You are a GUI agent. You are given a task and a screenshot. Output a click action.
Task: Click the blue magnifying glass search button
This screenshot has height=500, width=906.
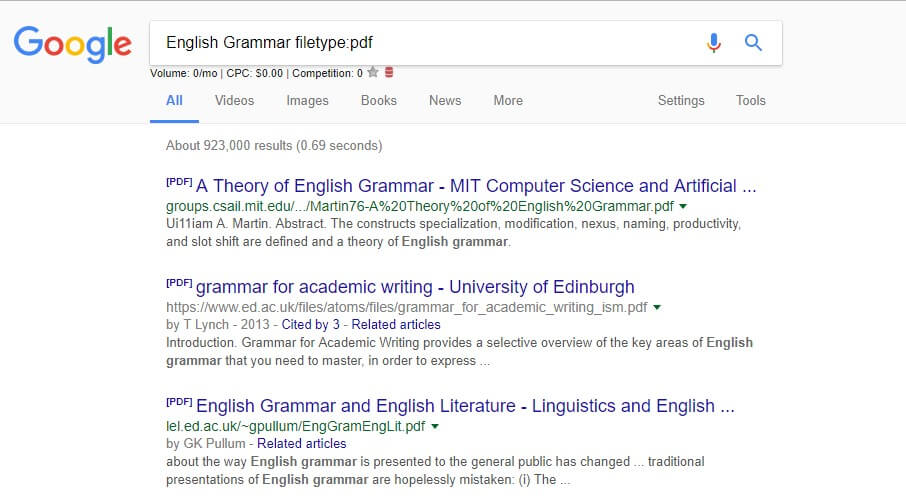[753, 43]
